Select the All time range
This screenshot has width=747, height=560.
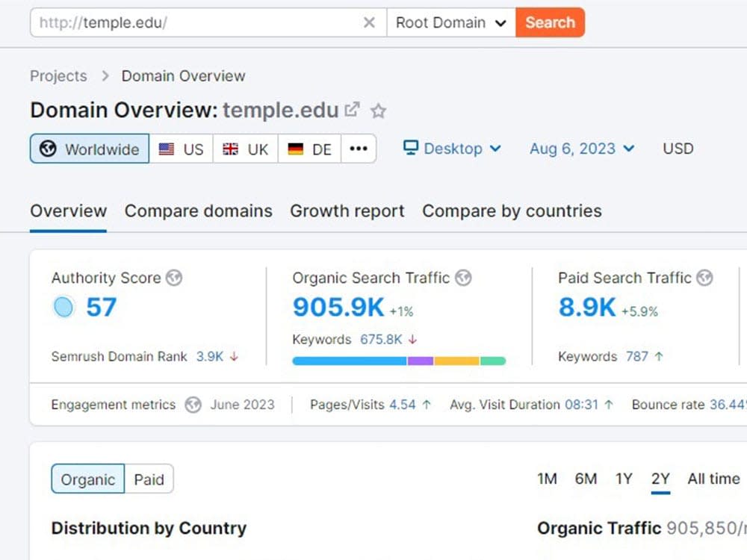point(713,479)
